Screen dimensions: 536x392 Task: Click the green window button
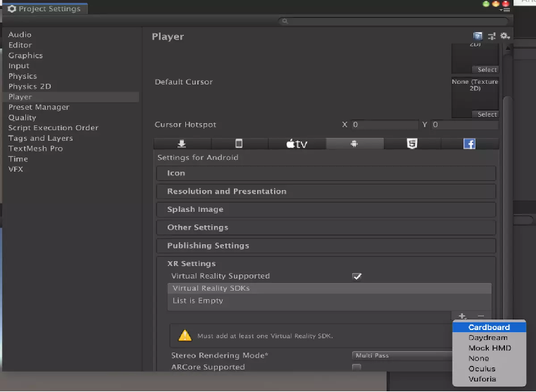(x=486, y=4)
